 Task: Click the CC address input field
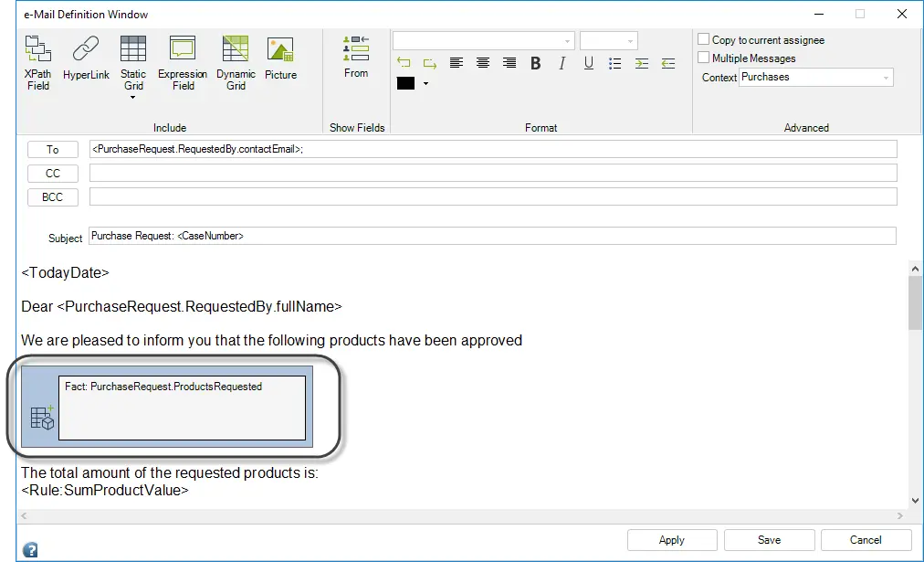tap(493, 173)
